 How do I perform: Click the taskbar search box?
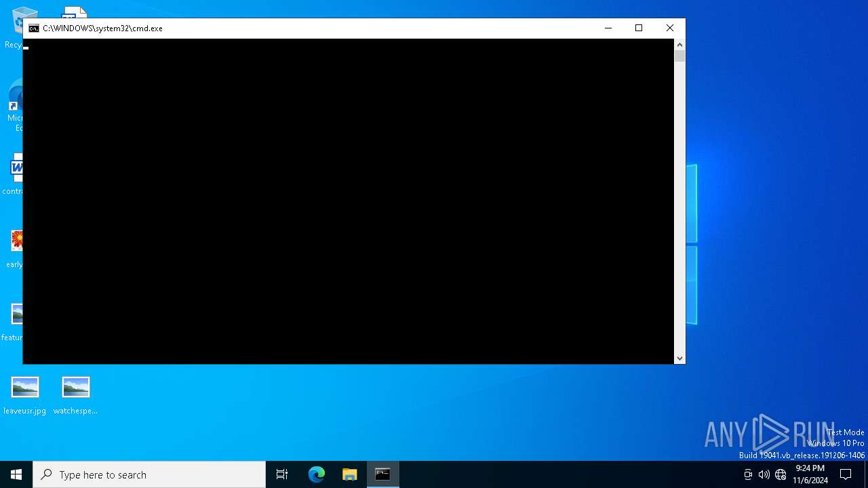[149, 474]
